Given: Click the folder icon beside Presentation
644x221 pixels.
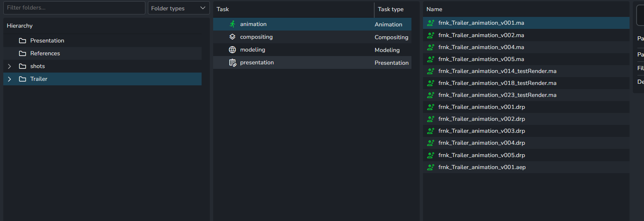Looking at the screenshot, I should tap(22, 40).
